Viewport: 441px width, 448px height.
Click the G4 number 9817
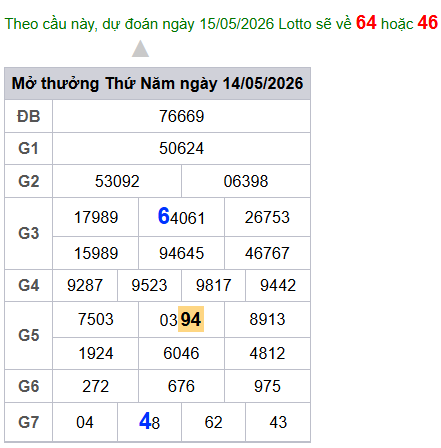pyautogui.click(x=213, y=285)
